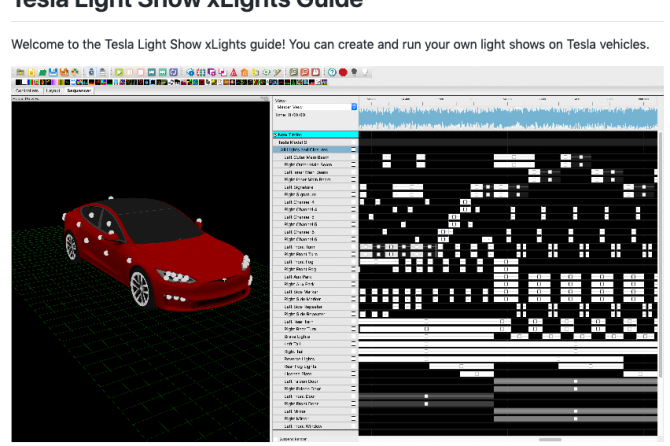This screenshot has width=670, height=446.
Task: Select the Right Rear Turn row
Action: tap(315, 329)
